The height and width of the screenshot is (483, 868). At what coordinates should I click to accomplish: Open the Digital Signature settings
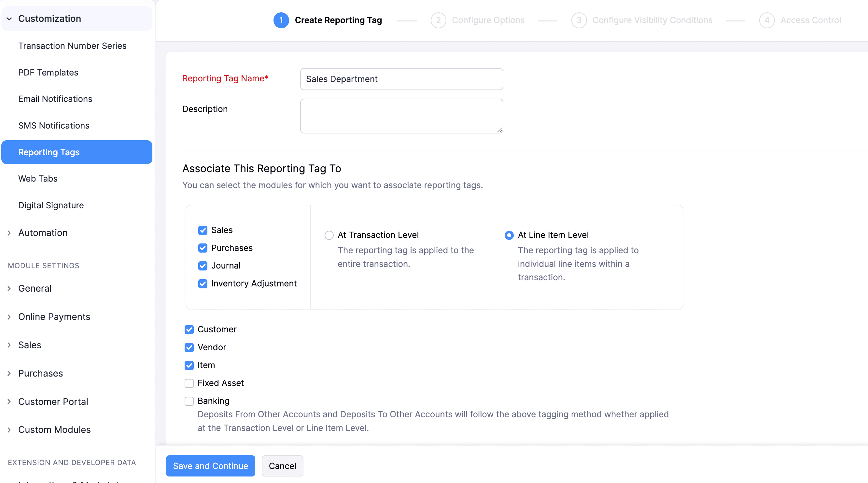point(51,205)
